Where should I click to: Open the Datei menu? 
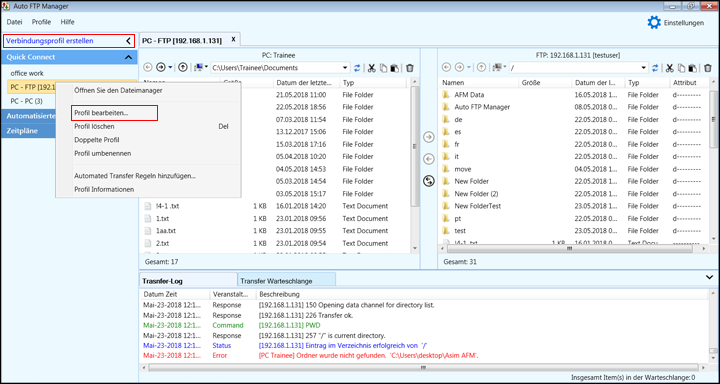14,22
